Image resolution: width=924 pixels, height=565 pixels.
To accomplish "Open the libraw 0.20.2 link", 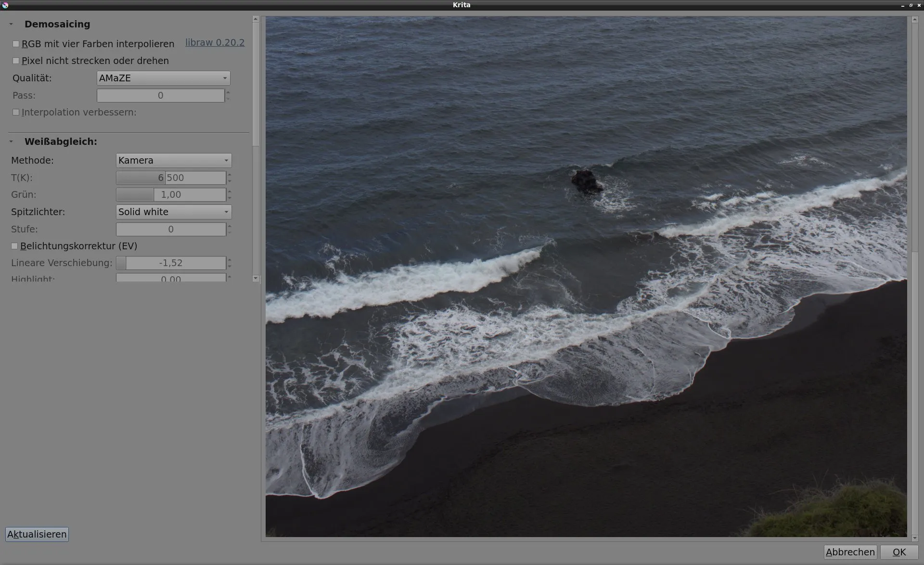I will click(x=215, y=42).
